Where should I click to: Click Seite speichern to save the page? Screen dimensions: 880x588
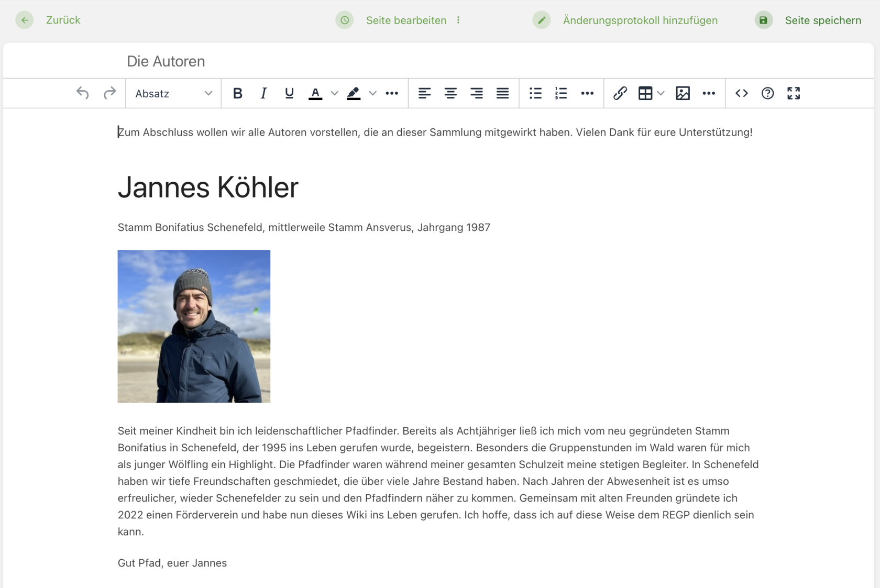[x=823, y=20]
